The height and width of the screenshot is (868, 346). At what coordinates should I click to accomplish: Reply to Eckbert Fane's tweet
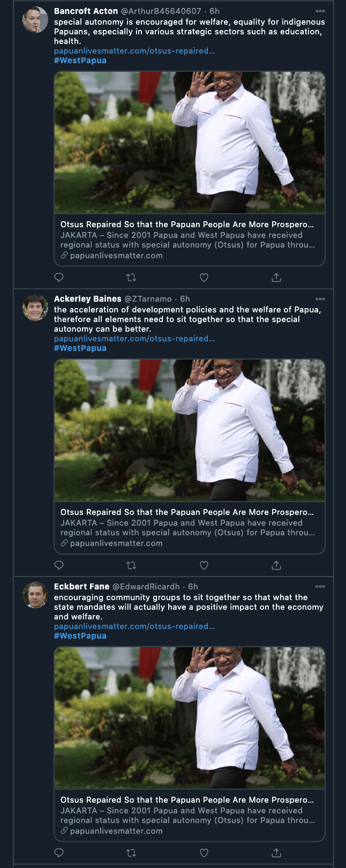point(59,853)
